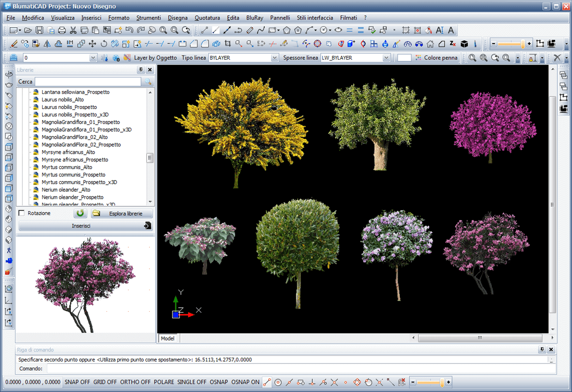Toggle ORTHO OFF in status bar
The height and width of the screenshot is (392, 572).
[x=135, y=382]
